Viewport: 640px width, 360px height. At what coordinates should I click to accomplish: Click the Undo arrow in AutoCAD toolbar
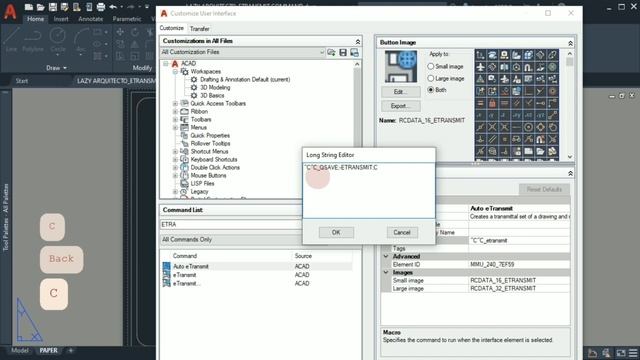point(113,7)
